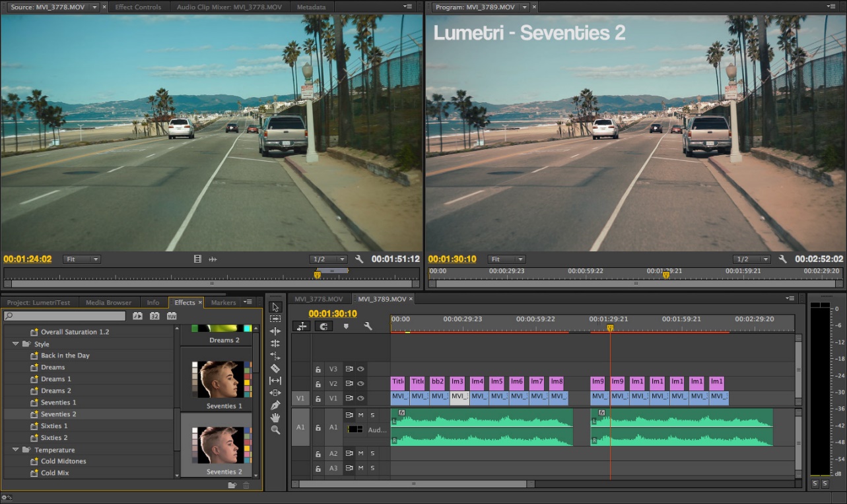Click the A1 source patching button
Viewport: 847px width, 504px height.
click(x=300, y=427)
